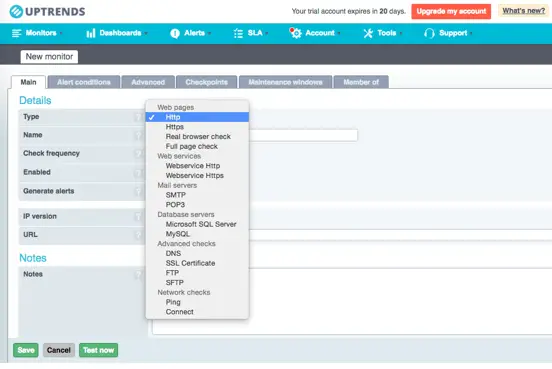Click the SLA checklist icon
This screenshot has height=369, width=552.
pos(238,33)
